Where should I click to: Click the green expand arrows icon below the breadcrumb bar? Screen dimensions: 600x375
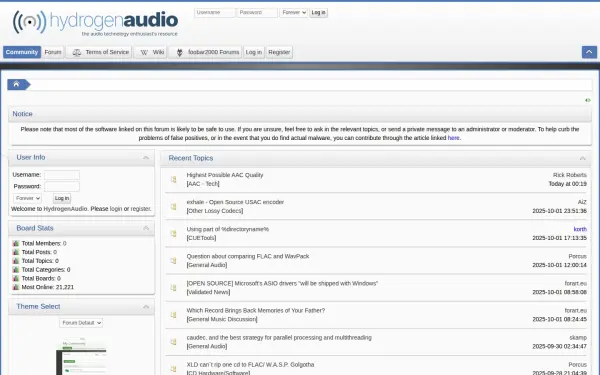588,100
